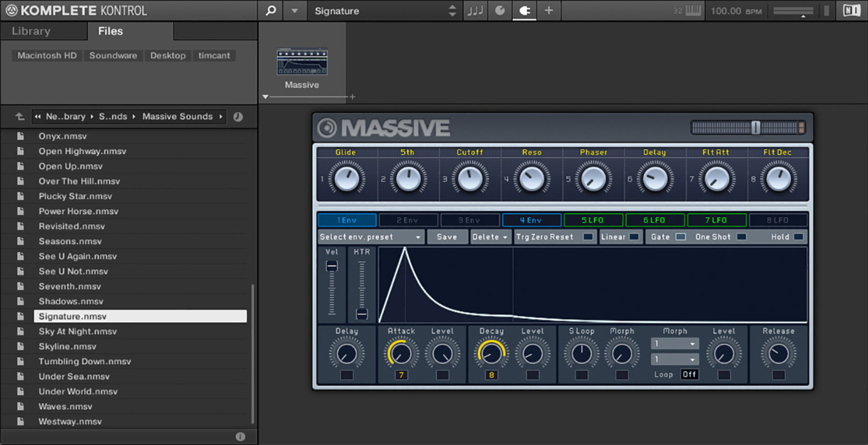Select the 5 LFO tab in Massive
This screenshot has height=445, width=868.
click(593, 220)
